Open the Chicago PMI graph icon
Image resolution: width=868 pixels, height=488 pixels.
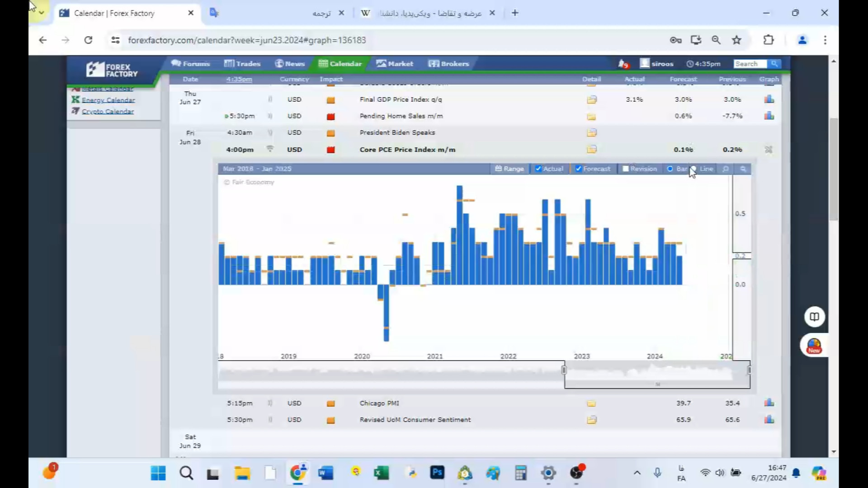click(x=769, y=403)
